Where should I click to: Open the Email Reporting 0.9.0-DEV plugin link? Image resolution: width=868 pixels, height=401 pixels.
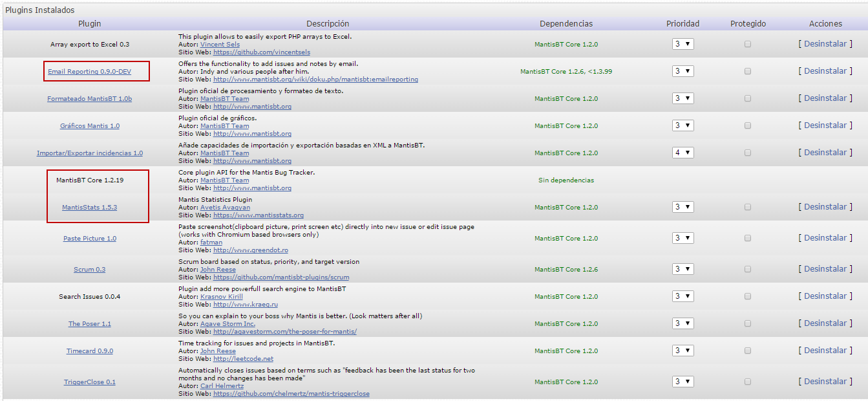[89, 72]
